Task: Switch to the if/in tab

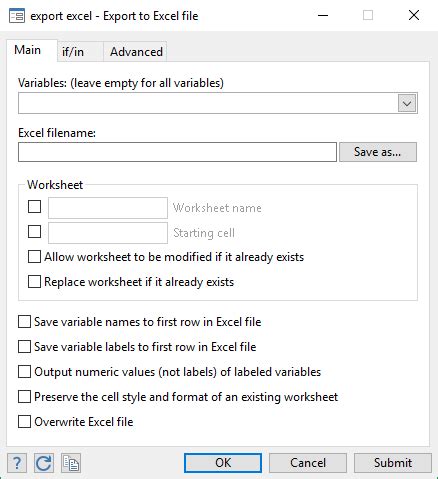Action: pyautogui.click(x=73, y=52)
